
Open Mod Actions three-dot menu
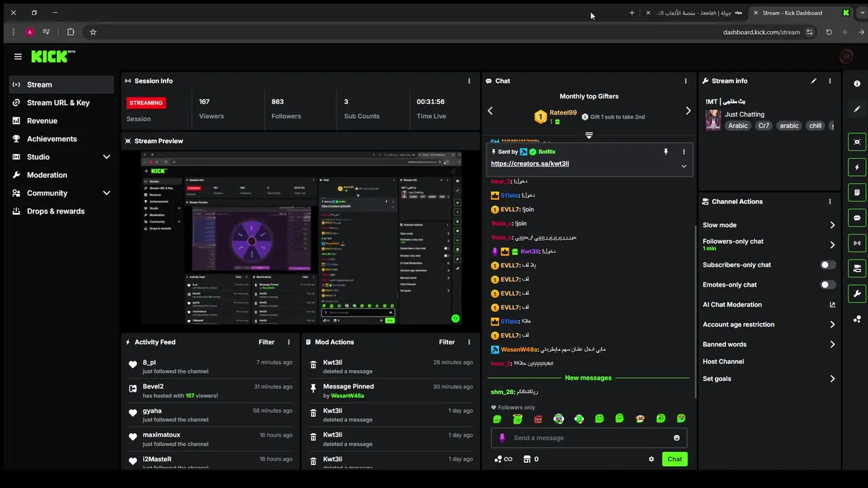pos(469,342)
